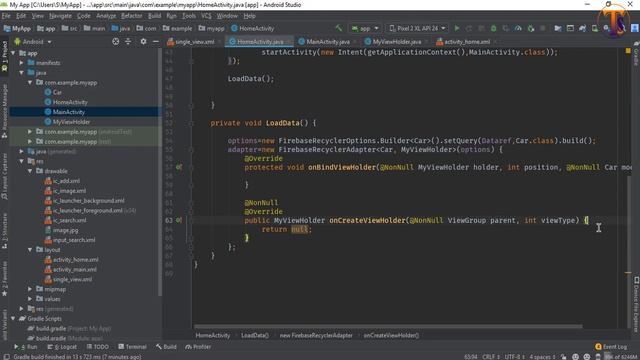Open the Build tool window
The height and width of the screenshot is (360, 640).
(x=166, y=347)
